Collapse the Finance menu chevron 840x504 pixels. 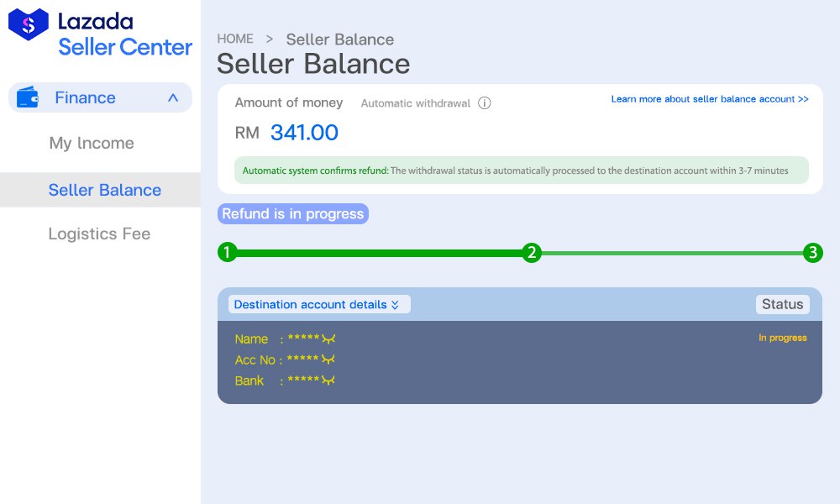tap(173, 97)
